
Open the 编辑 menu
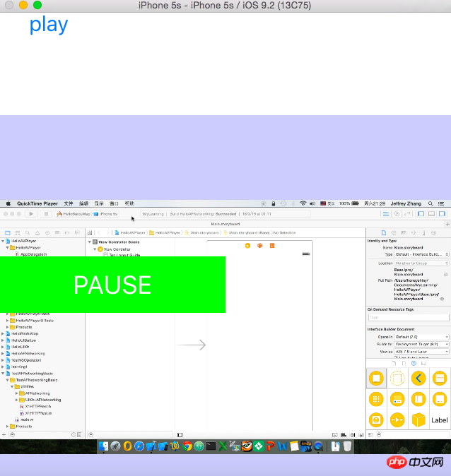83,203
